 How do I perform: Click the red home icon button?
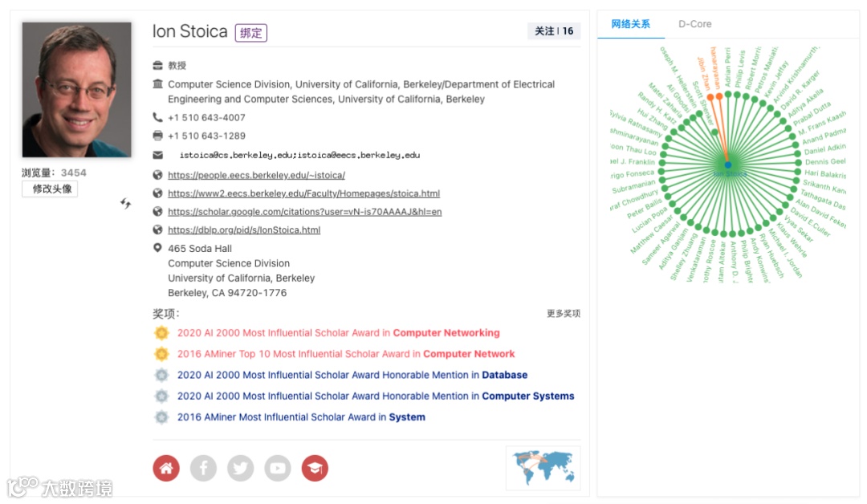point(166,468)
